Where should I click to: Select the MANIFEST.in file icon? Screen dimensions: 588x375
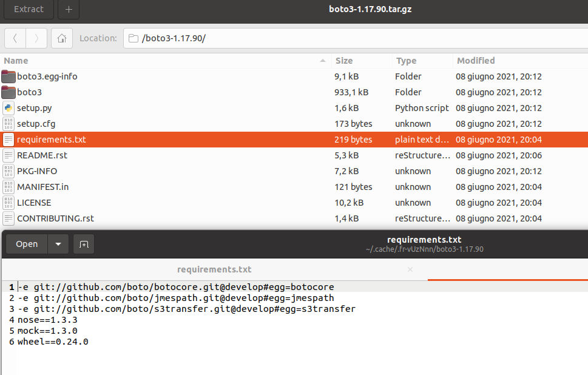point(8,187)
